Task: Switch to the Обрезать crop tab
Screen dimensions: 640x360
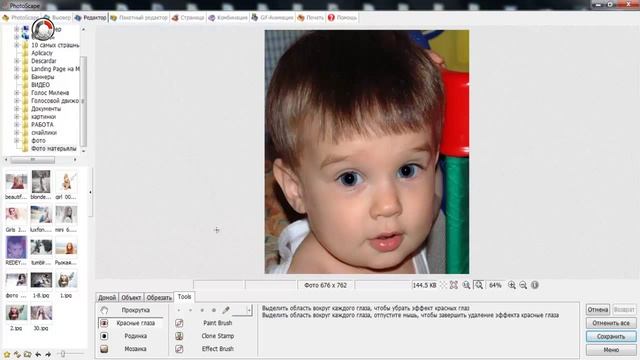Action: point(159,298)
